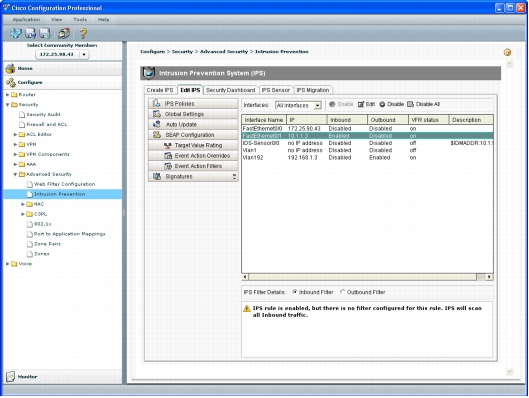This screenshot has height=398, width=529.
Task: Open the Tools menu
Action: (80, 20)
